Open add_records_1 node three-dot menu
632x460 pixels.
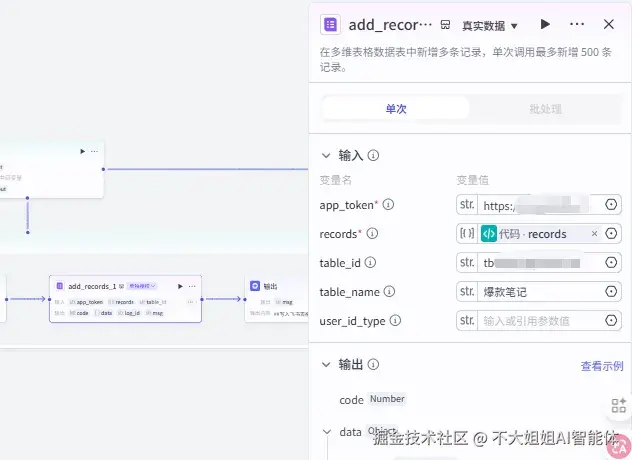[x=192, y=286]
